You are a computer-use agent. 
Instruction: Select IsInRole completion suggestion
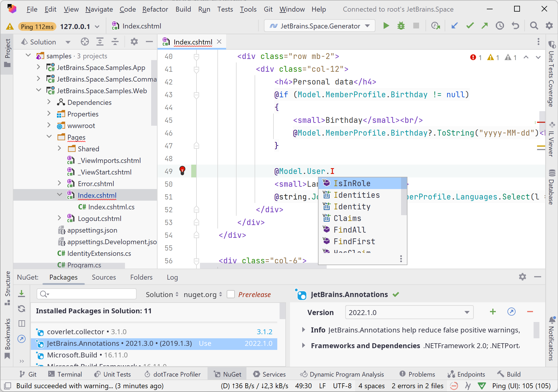(360, 183)
